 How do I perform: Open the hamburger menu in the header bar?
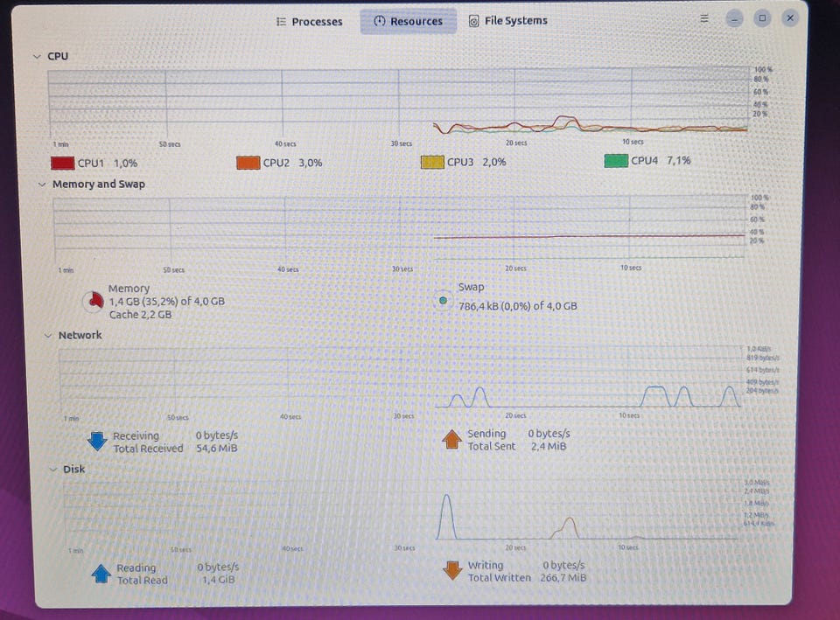(x=704, y=18)
